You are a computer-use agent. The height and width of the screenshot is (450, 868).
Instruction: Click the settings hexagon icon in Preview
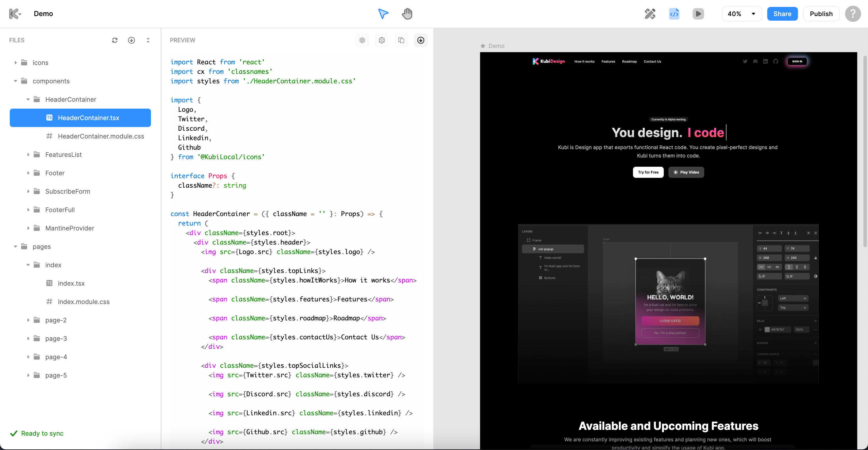click(x=362, y=40)
